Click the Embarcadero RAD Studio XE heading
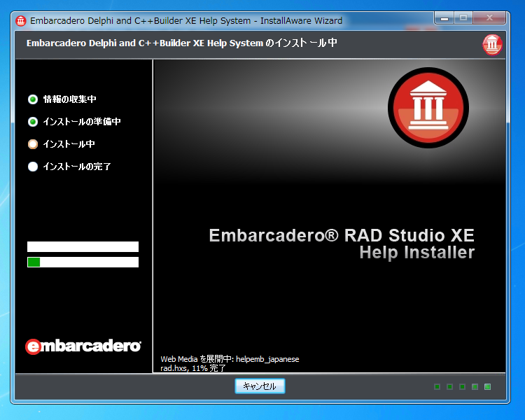 (342, 235)
